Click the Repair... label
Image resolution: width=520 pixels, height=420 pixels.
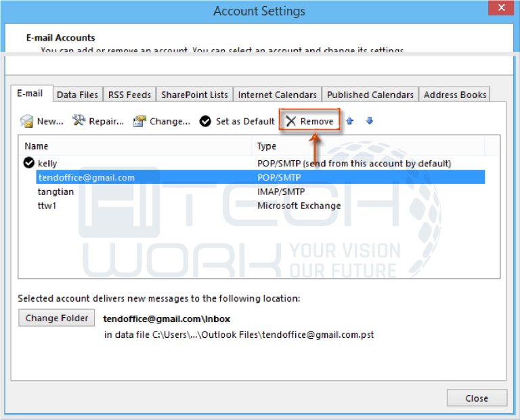pyautogui.click(x=106, y=122)
